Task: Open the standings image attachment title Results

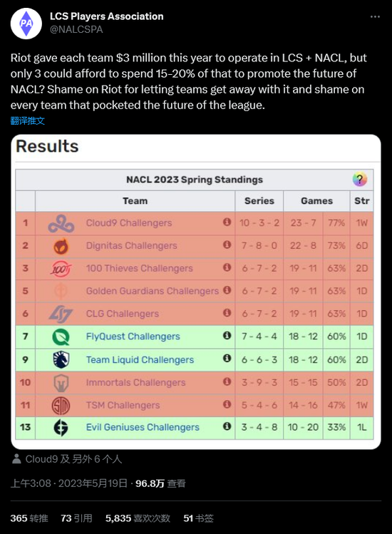Action: (47, 146)
